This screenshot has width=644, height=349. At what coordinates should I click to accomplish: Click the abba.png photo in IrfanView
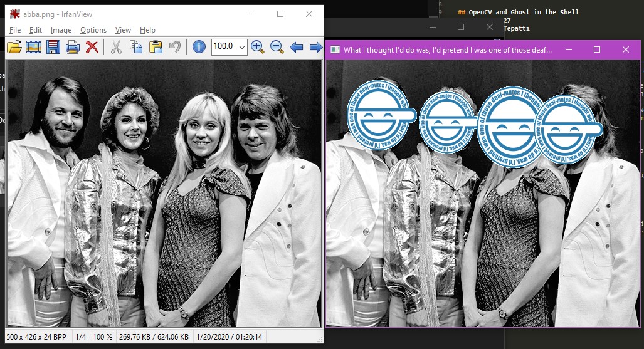point(164,194)
